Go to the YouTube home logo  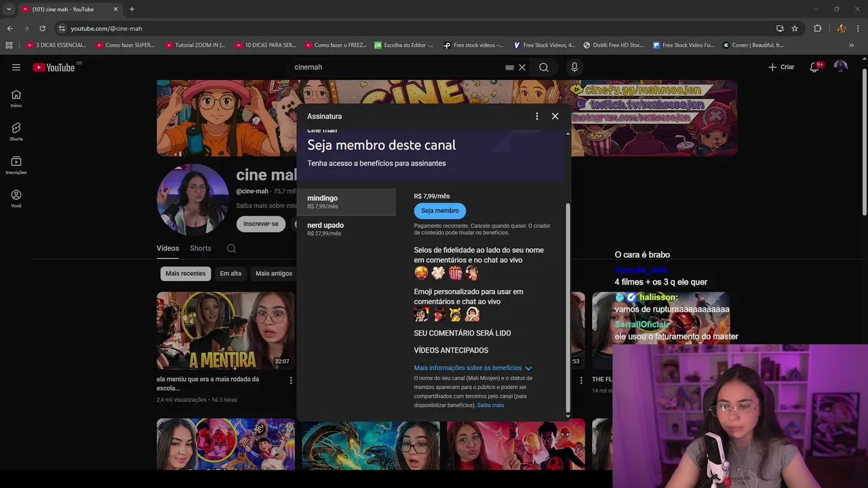tap(54, 67)
